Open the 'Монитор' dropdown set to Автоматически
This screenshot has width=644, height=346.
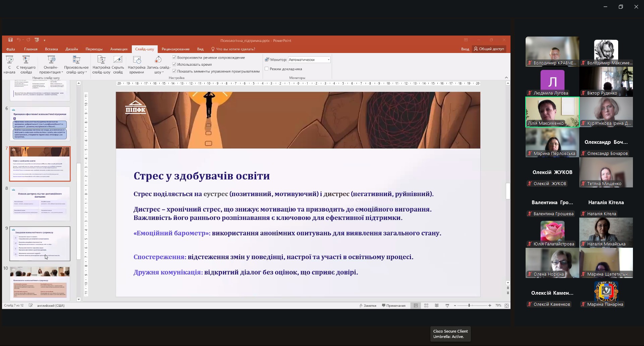[309, 60]
